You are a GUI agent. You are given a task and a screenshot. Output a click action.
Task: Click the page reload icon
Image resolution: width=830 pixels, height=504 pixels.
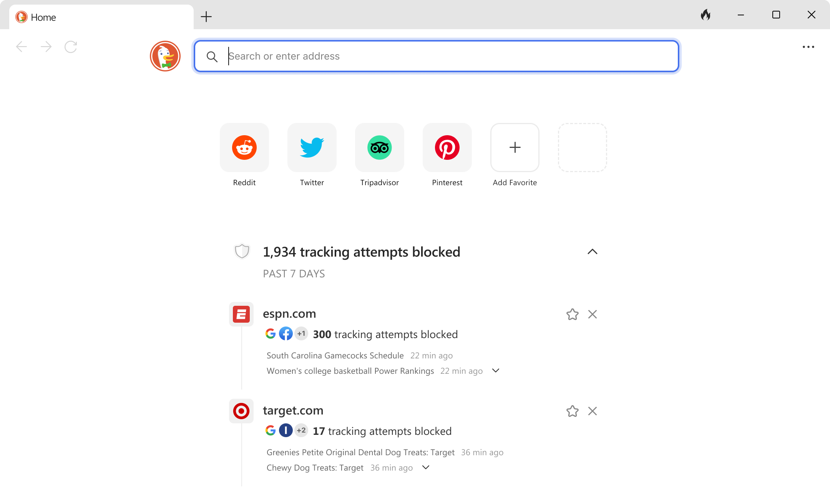[x=70, y=46]
